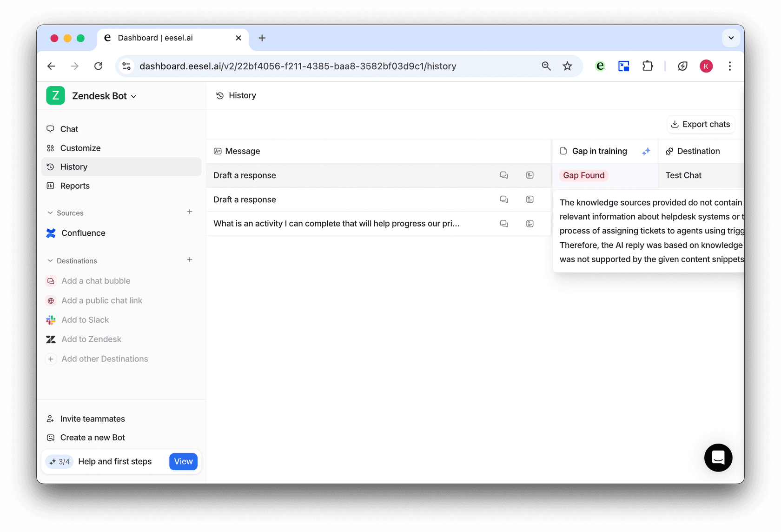Collapse the Destinations section
This screenshot has height=532, width=781.
pos(50,261)
